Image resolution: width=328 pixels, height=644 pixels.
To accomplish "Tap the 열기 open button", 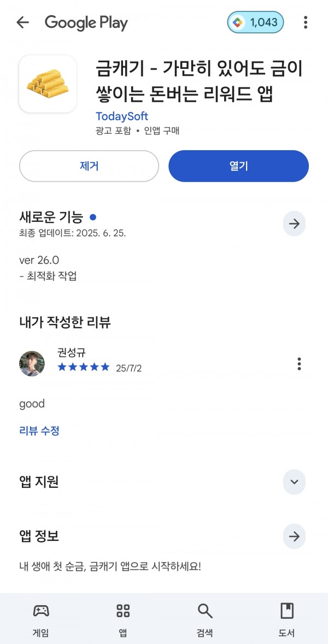I will [x=238, y=166].
